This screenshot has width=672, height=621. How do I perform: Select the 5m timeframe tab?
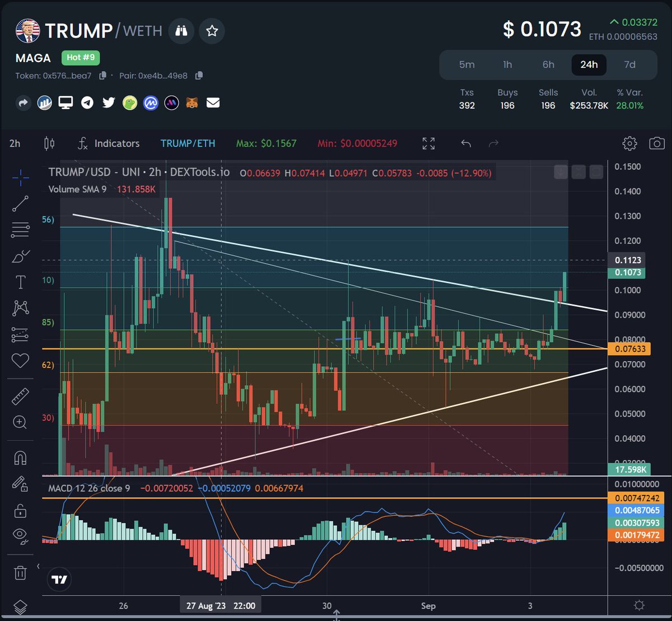467,65
